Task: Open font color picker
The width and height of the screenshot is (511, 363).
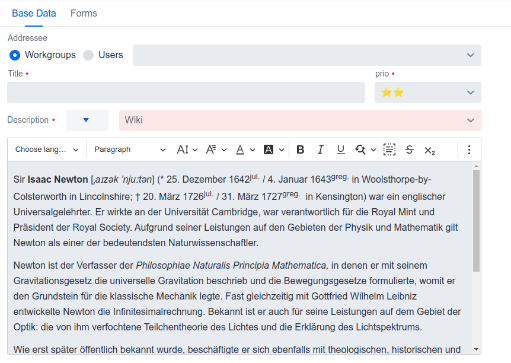Action: 240,150
